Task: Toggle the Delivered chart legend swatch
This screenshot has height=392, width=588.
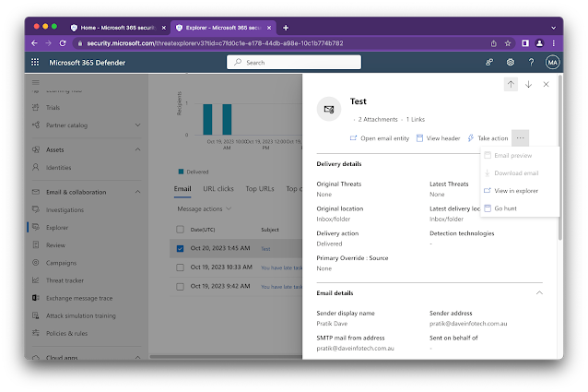Action: pyautogui.click(x=181, y=172)
